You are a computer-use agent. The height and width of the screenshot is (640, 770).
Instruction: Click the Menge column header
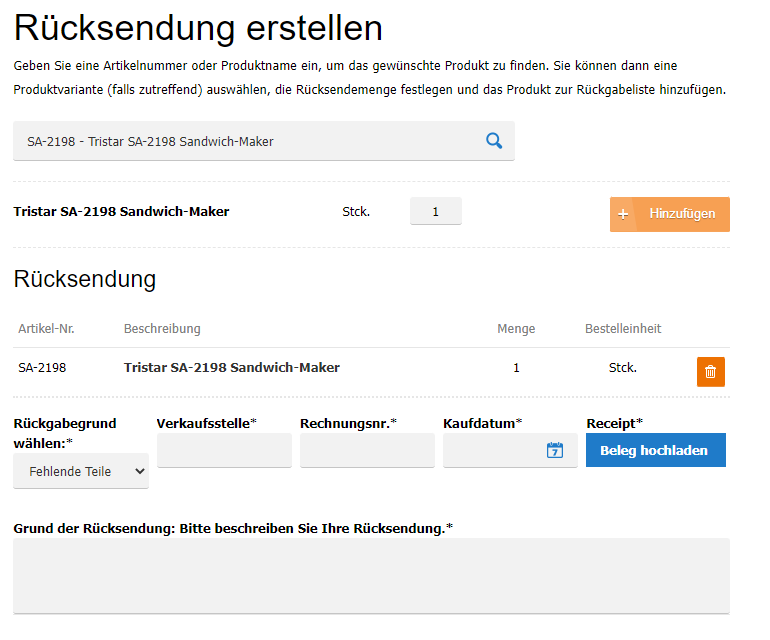coord(516,329)
